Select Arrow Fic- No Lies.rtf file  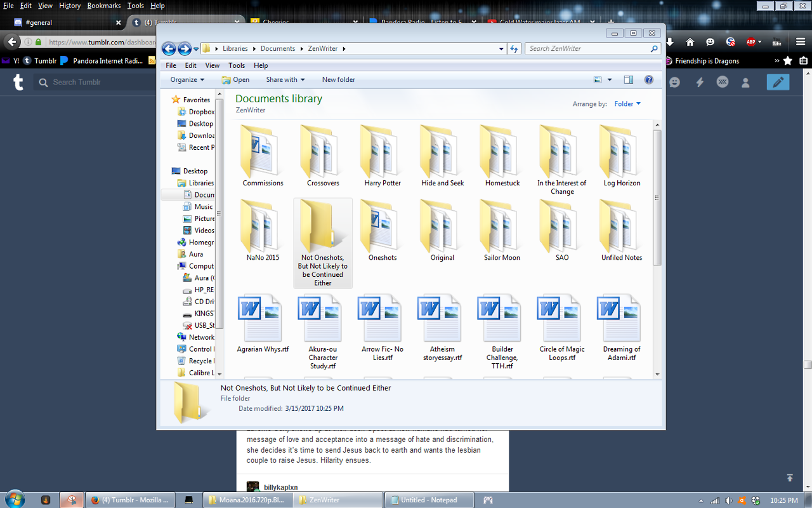383,328
